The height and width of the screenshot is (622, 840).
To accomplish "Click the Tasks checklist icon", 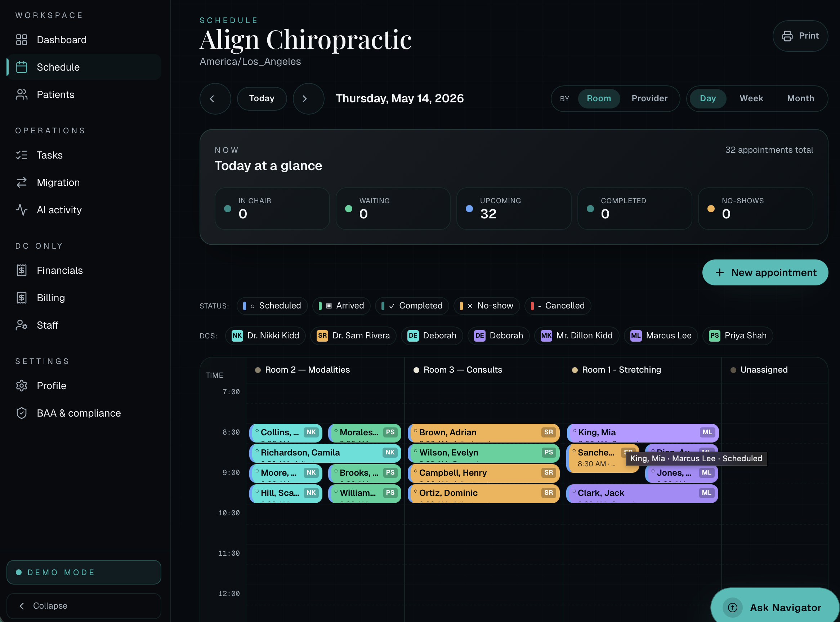I will tap(22, 155).
